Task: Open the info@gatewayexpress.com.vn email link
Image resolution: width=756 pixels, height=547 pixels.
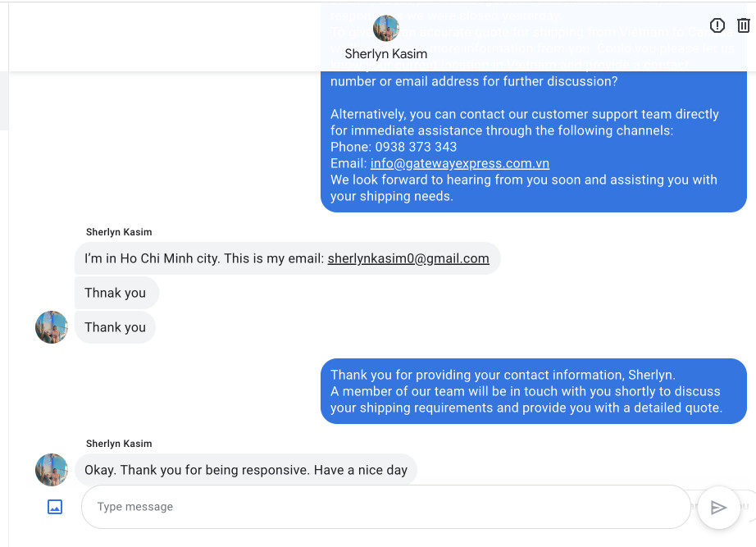Action: click(x=459, y=163)
